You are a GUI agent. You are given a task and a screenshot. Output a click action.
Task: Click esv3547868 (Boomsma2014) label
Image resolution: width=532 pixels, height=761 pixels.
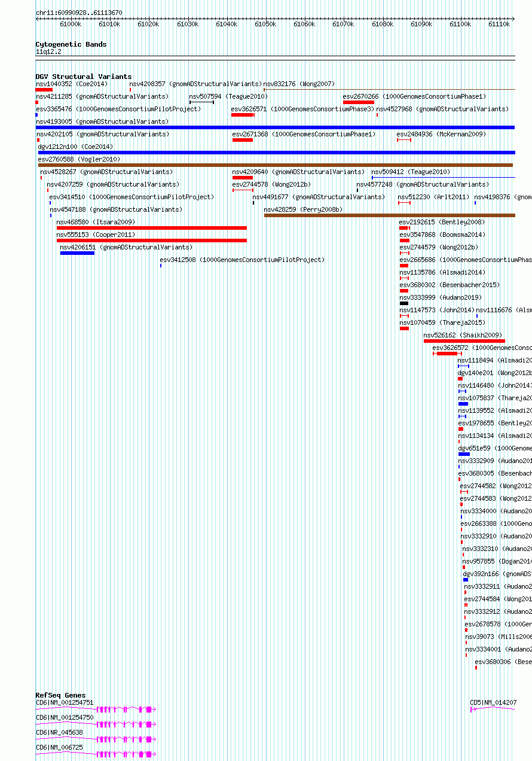[442, 235]
